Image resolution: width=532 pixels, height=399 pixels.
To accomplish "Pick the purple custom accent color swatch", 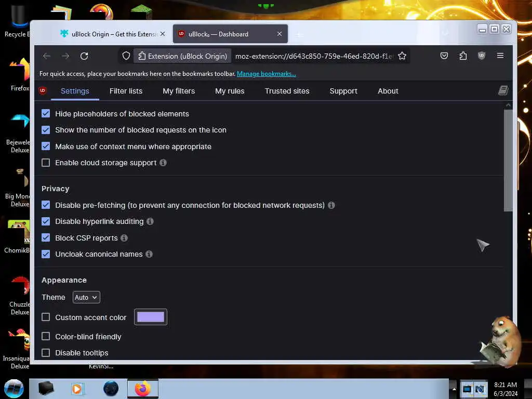I will click(151, 317).
